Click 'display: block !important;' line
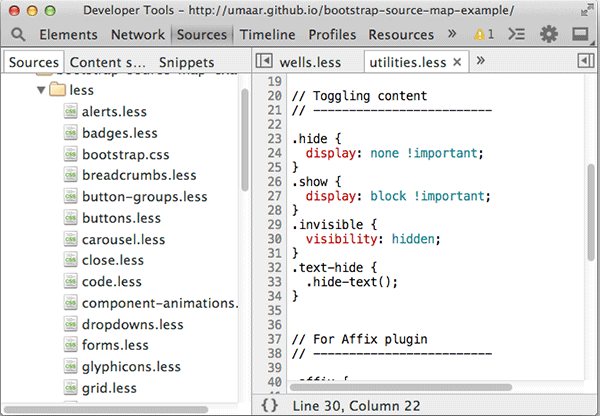The width and height of the screenshot is (600, 416). point(398,196)
